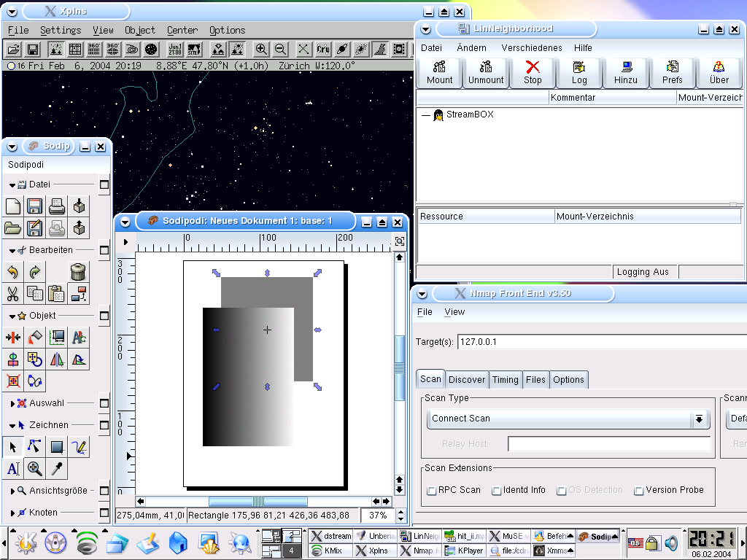Expand the Auswahl section in Sodipodi
The height and width of the screenshot is (560, 747).
click(x=12, y=404)
